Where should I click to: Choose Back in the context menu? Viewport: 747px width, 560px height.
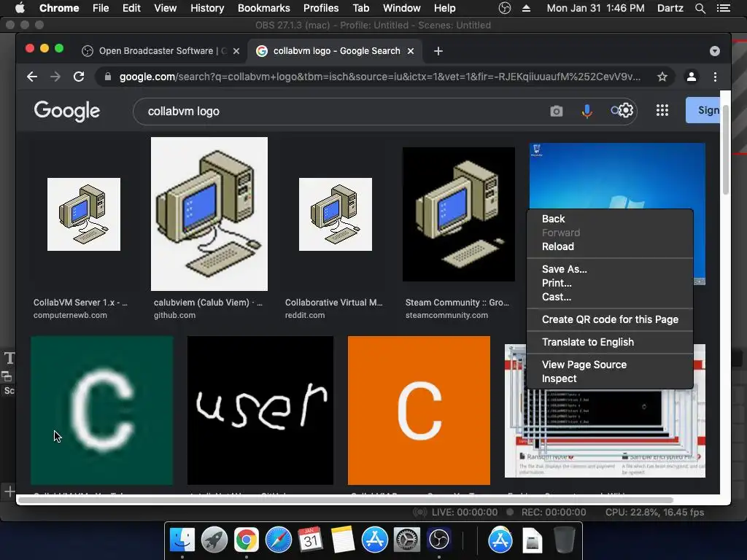(x=610, y=219)
